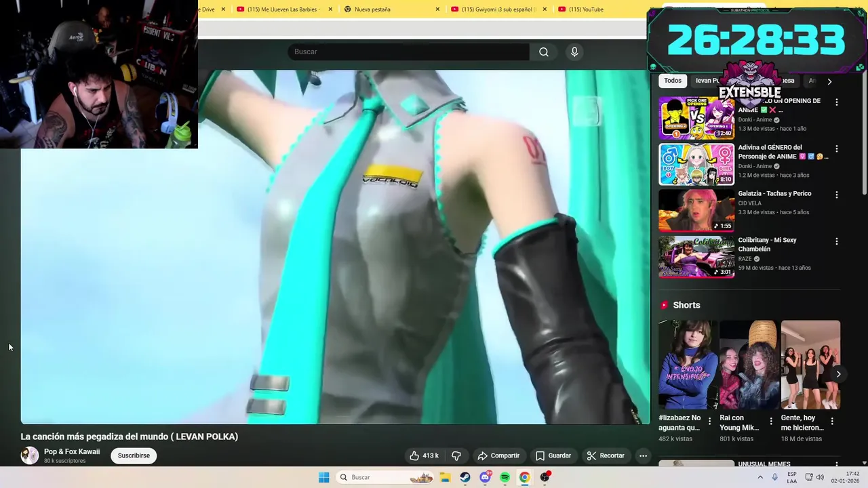The width and height of the screenshot is (868, 488).
Task: Click the Compartir share button
Action: (498, 455)
